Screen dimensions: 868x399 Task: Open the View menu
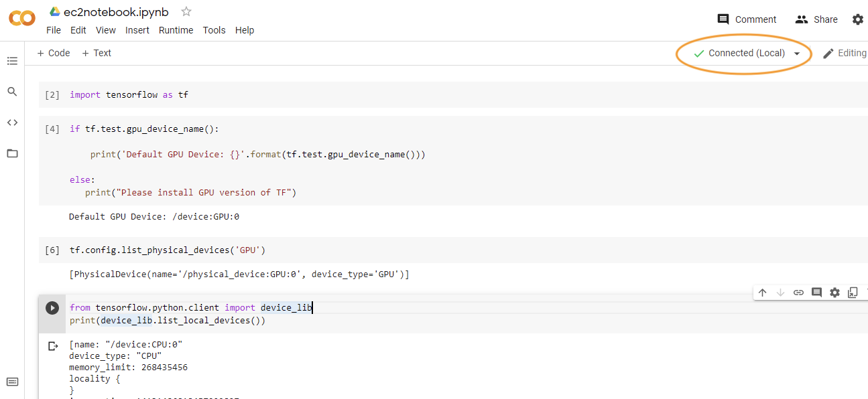click(106, 30)
